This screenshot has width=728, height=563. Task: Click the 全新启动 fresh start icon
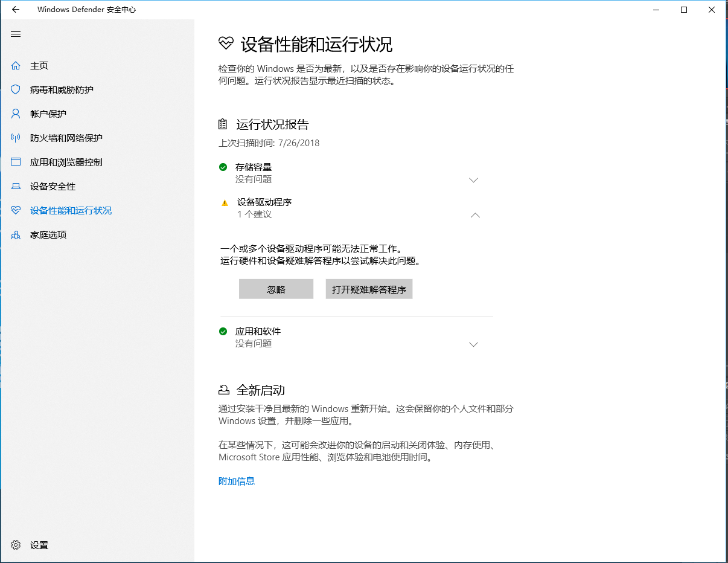[223, 390]
